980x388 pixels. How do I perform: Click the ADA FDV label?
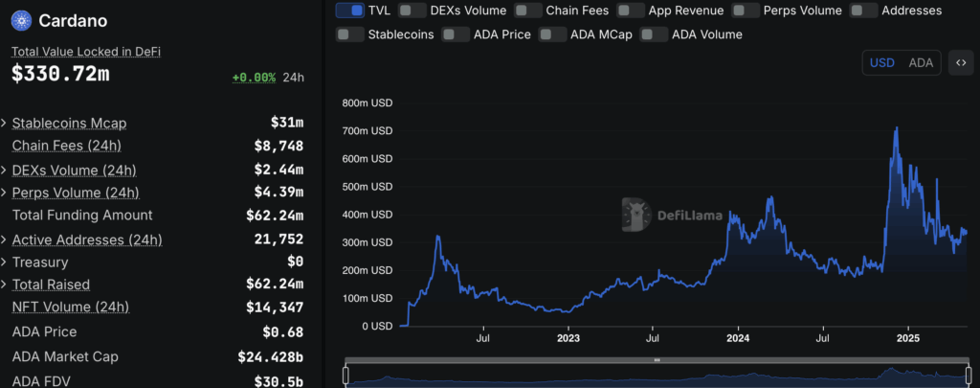point(41,381)
